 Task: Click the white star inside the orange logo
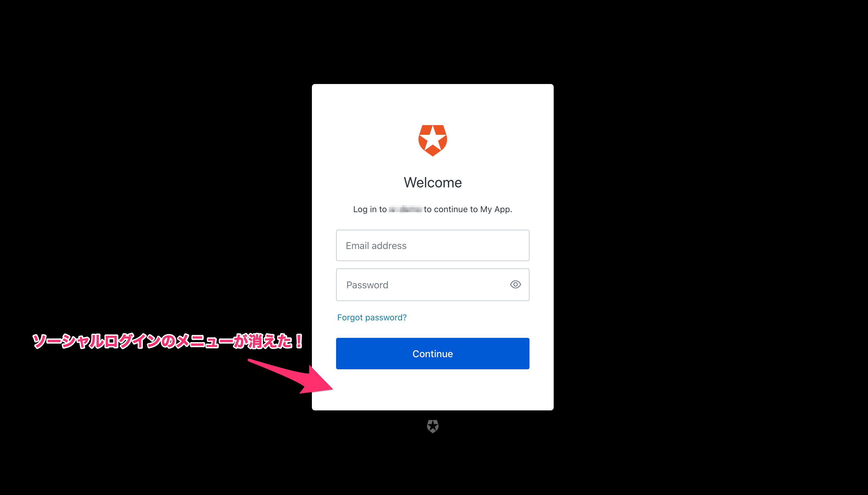coord(432,139)
